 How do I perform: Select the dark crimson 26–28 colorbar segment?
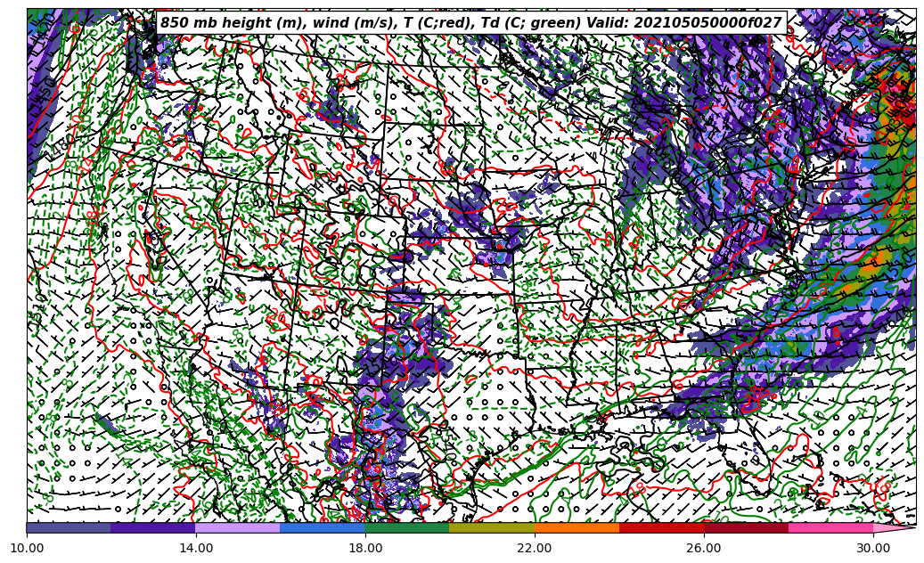tap(746, 528)
